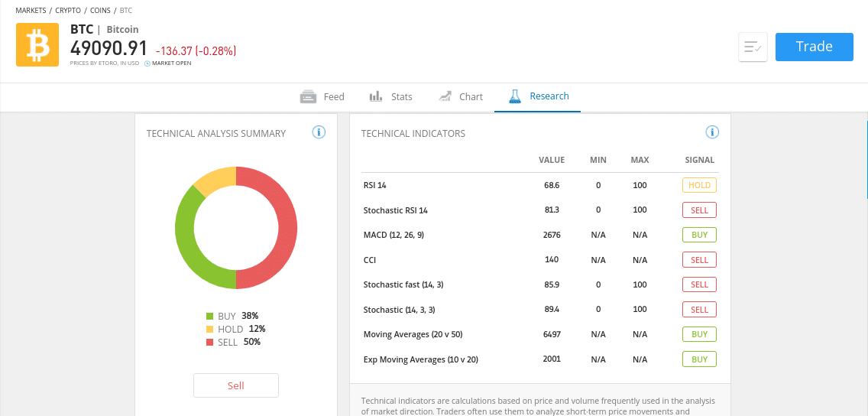Click the yellow Hold segment of the donut chart

point(215,180)
